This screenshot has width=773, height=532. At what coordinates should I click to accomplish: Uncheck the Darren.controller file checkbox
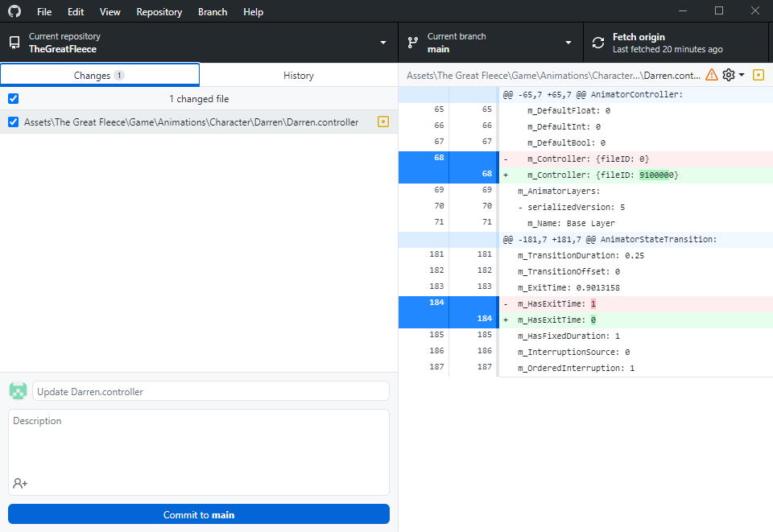coord(14,122)
